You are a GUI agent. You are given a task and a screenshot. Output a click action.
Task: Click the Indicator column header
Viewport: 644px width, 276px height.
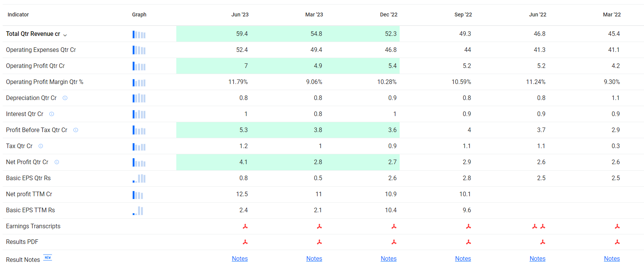coord(18,15)
